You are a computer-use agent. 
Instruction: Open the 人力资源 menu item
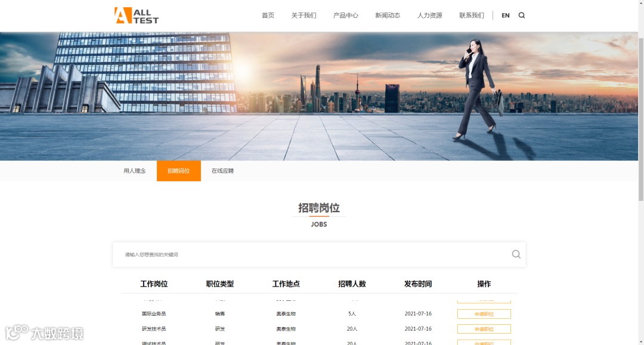[x=429, y=15]
